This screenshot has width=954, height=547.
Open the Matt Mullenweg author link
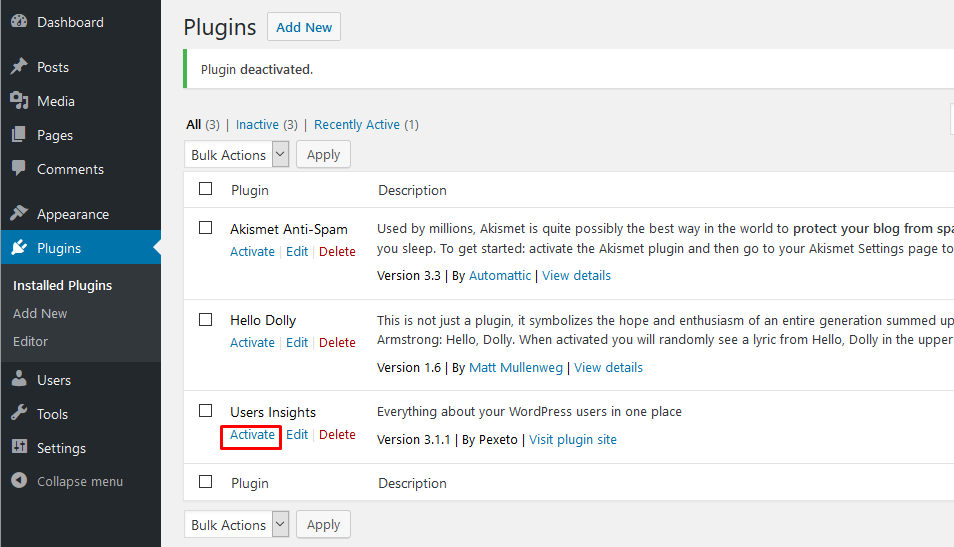(516, 368)
